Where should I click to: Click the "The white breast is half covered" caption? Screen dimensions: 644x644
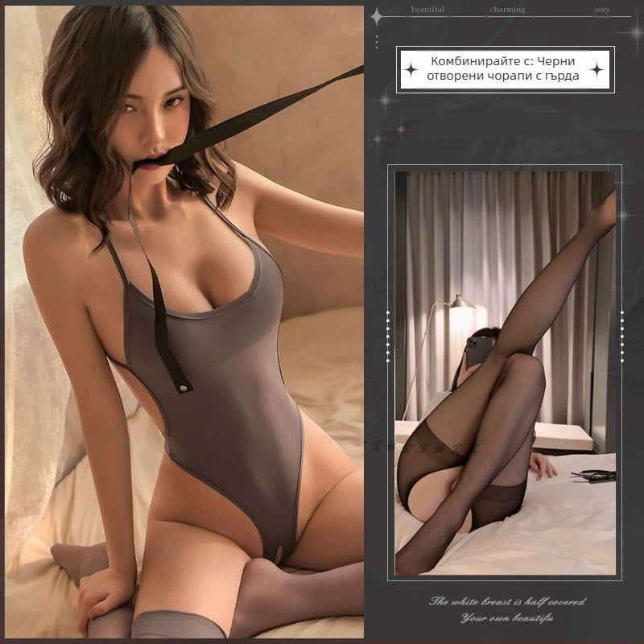[506, 601]
